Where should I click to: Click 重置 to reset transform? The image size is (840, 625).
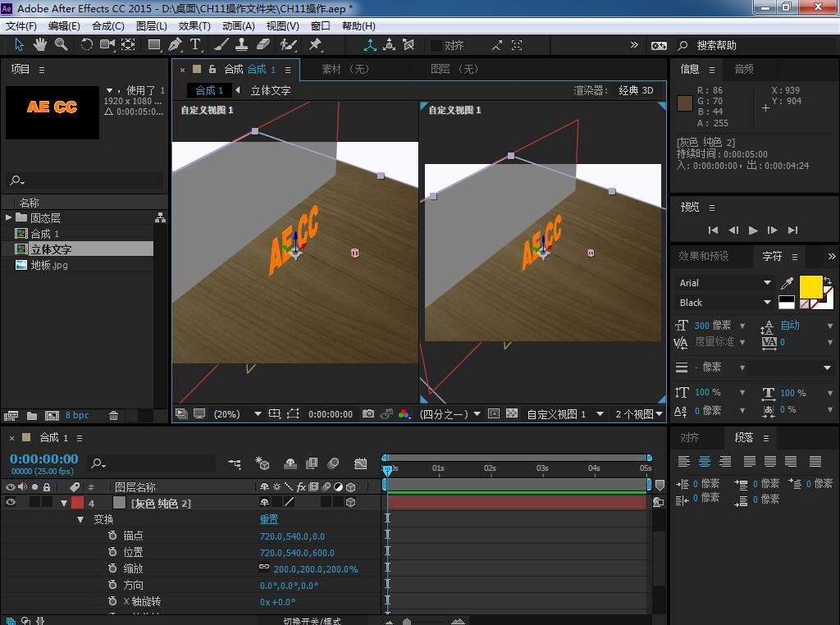click(x=269, y=519)
